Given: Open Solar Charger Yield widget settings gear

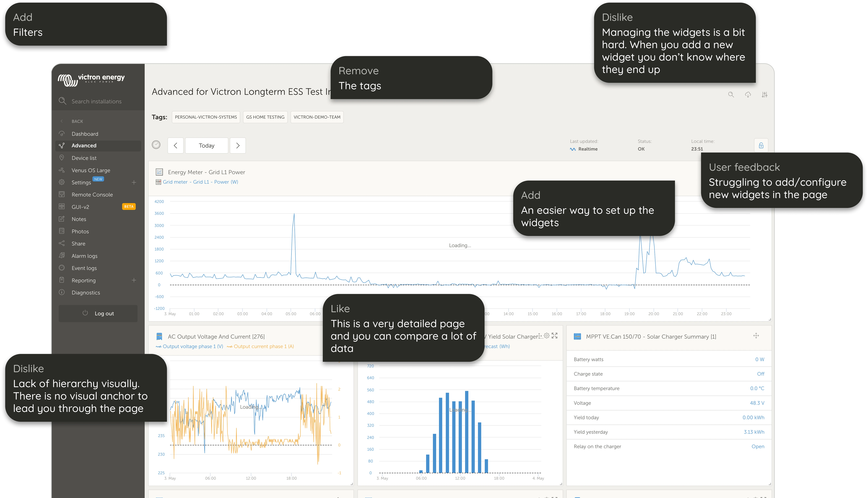Looking at the screenshot, I should coord(547,336).
